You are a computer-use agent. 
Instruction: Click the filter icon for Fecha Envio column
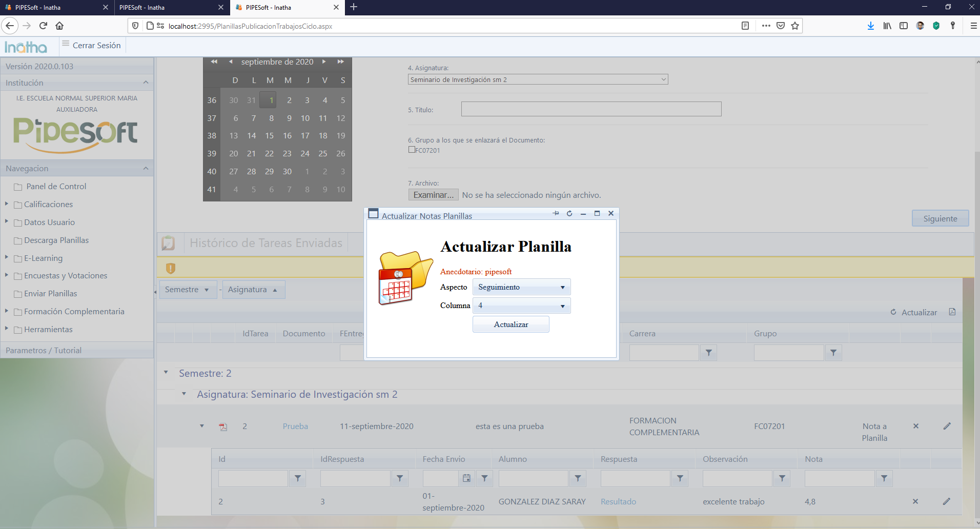coord(484,478)
